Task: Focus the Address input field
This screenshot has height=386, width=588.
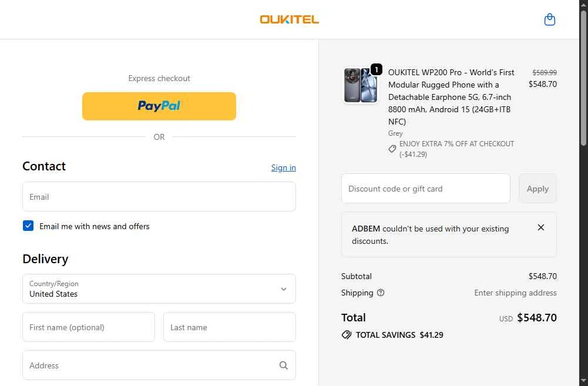Action: pos(159,365)
